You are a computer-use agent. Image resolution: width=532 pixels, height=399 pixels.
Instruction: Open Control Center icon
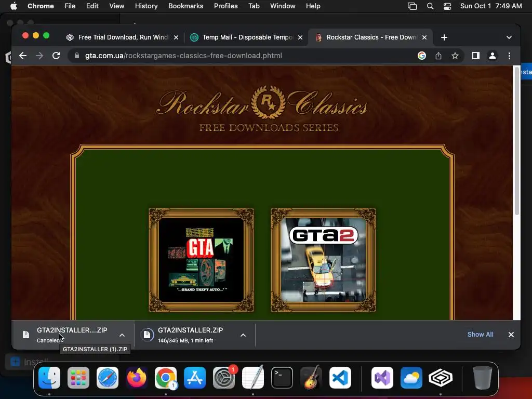point(447,6)
